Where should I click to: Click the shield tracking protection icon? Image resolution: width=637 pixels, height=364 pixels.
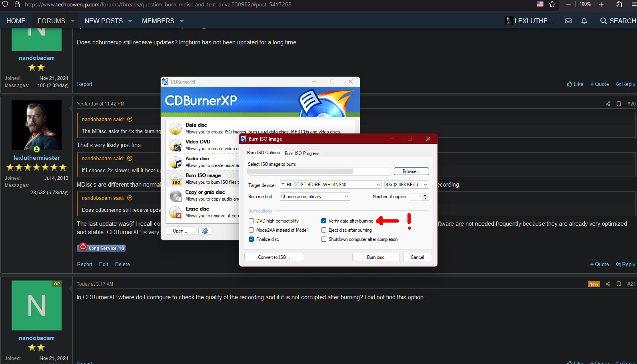5,4
